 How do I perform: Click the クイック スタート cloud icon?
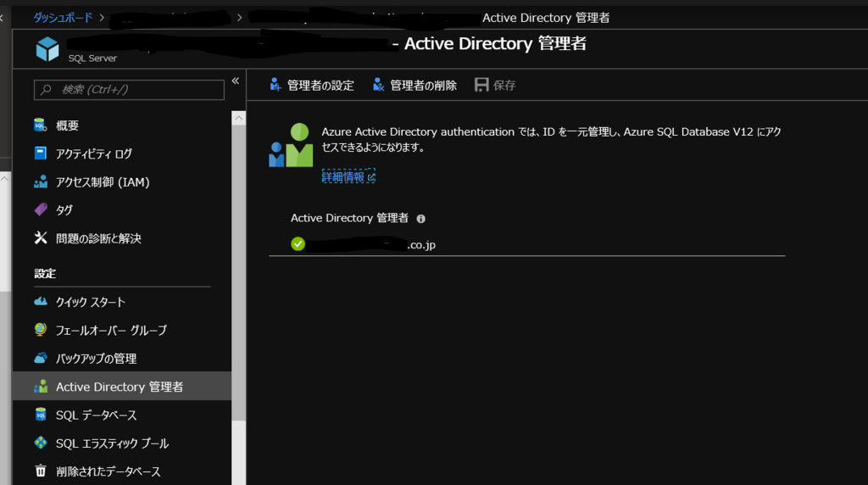click(41, 301)
